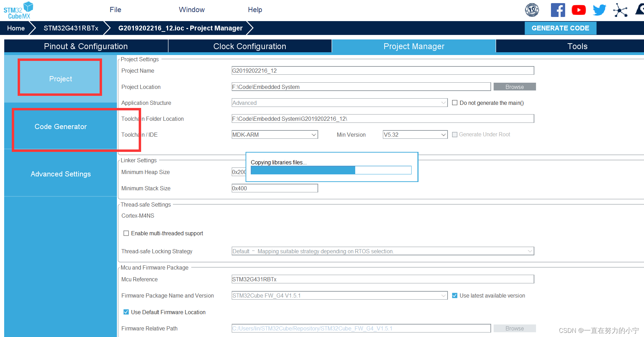Select the STM32G431RBTx breadcrumb

(x=71, y=28)
